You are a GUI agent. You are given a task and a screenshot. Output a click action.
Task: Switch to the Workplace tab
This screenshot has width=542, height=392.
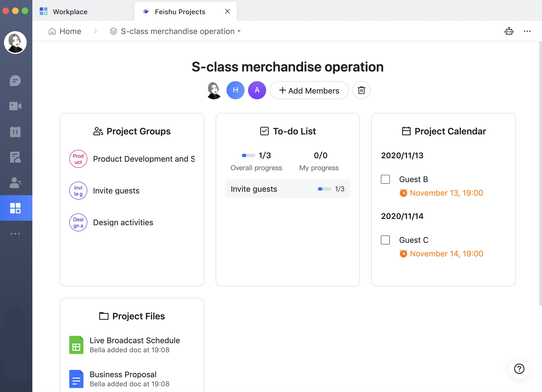70,12
